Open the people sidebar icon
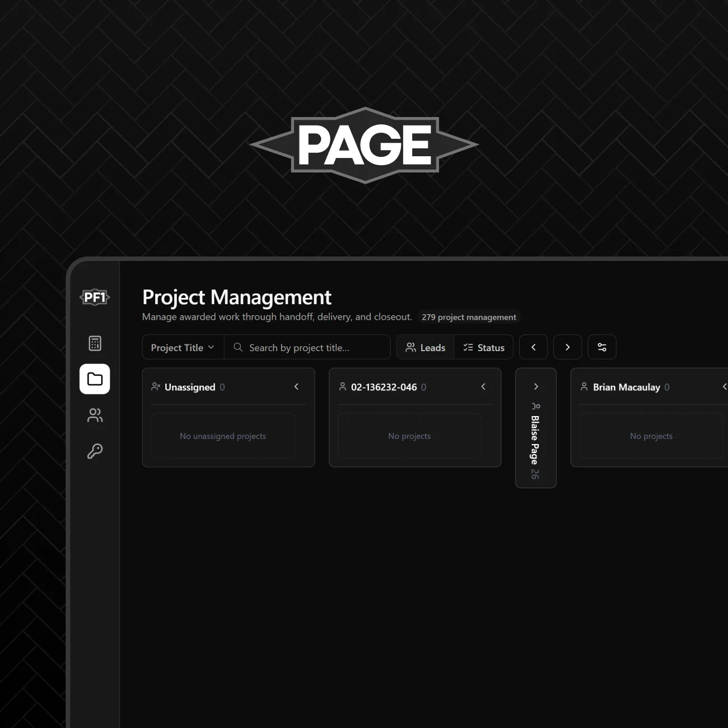 click(x=95, y=415)
